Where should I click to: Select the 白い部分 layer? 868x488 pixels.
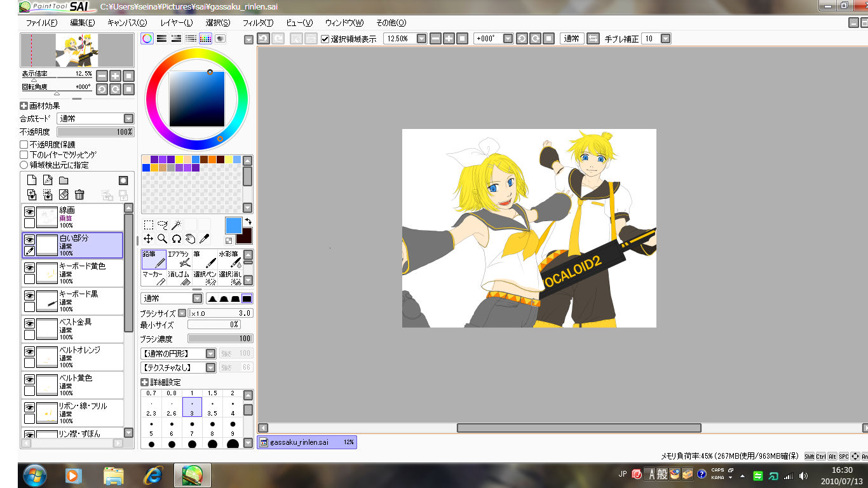(73, 245)
